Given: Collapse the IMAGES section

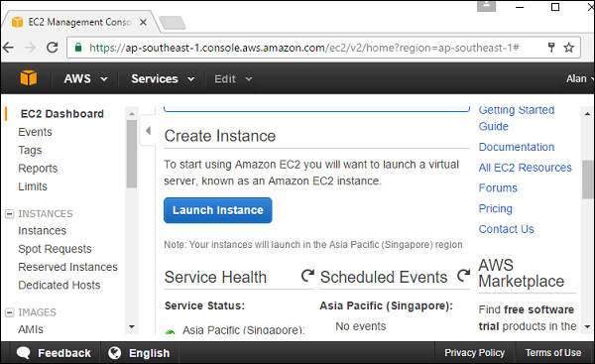Looking at the screenshot, I should (10, 312).
